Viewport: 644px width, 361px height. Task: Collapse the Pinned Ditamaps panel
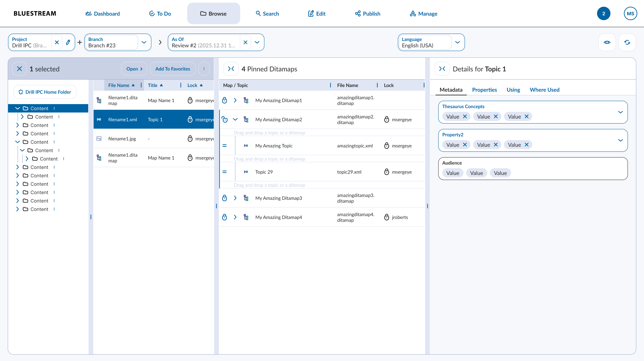231,69
